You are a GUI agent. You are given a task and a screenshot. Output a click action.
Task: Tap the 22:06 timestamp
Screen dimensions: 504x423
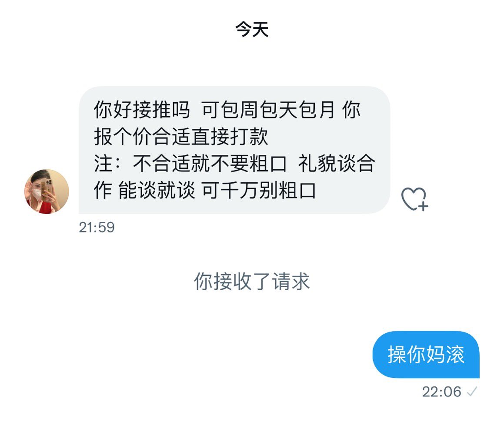441,392
